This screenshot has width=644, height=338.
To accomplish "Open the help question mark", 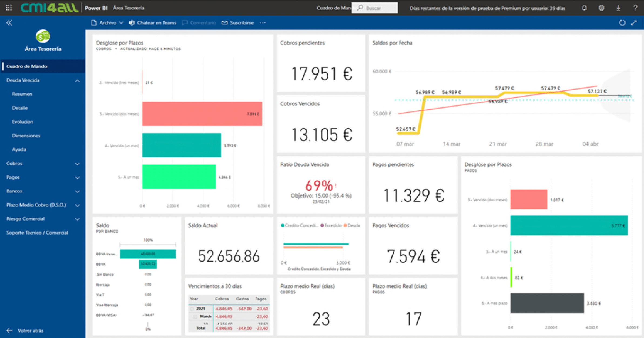I will (x=635, y=8).
